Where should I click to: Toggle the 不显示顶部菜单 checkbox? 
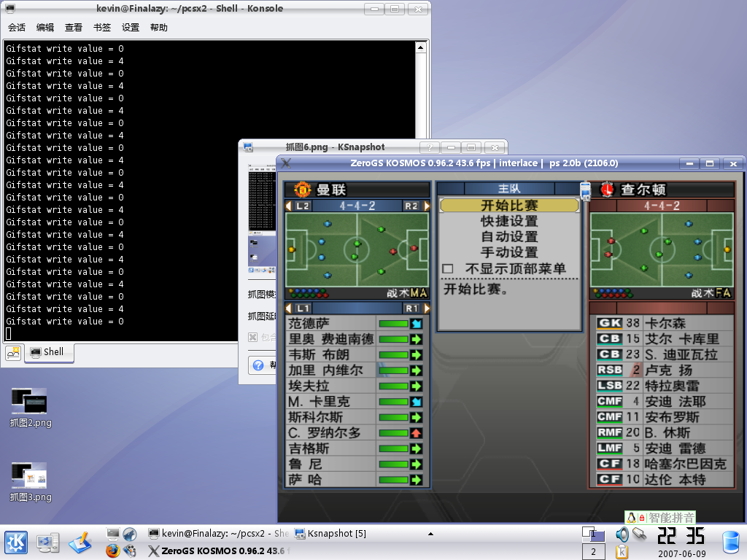(447, 268)
